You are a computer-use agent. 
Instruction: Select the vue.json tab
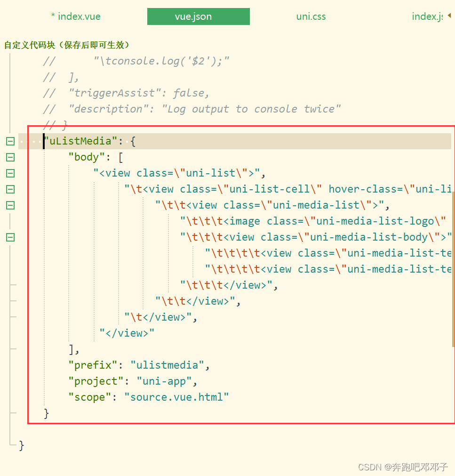pyautogui.click(x=199, y=16)
